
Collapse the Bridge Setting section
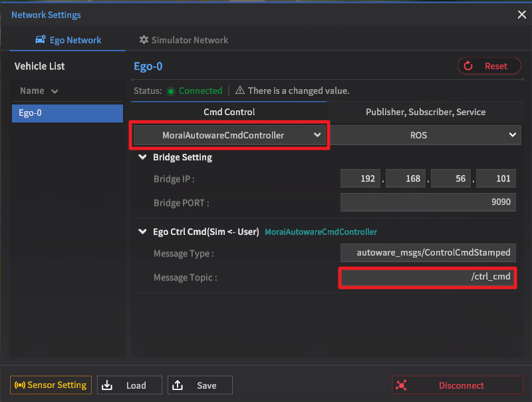[x=142, y=158]
